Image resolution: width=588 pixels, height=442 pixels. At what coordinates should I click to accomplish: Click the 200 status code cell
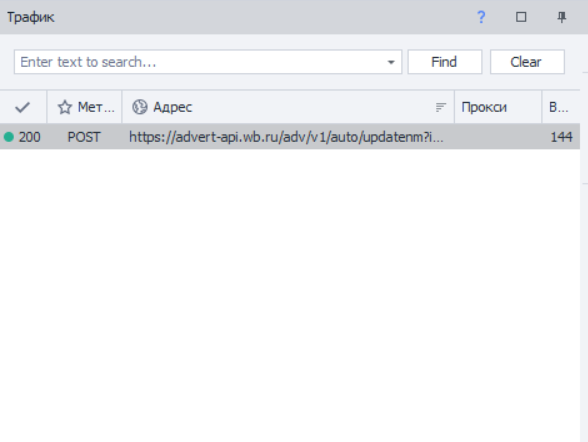coord(30,137)
